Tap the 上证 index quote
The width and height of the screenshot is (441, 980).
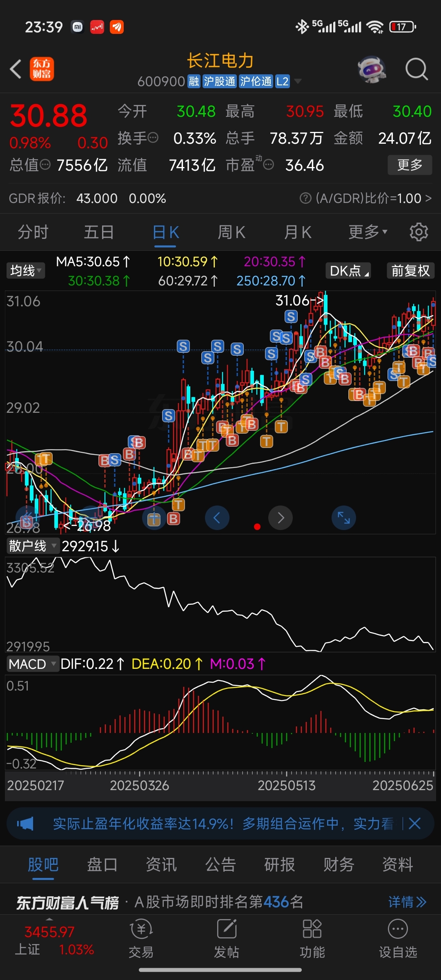pos(54,940)
